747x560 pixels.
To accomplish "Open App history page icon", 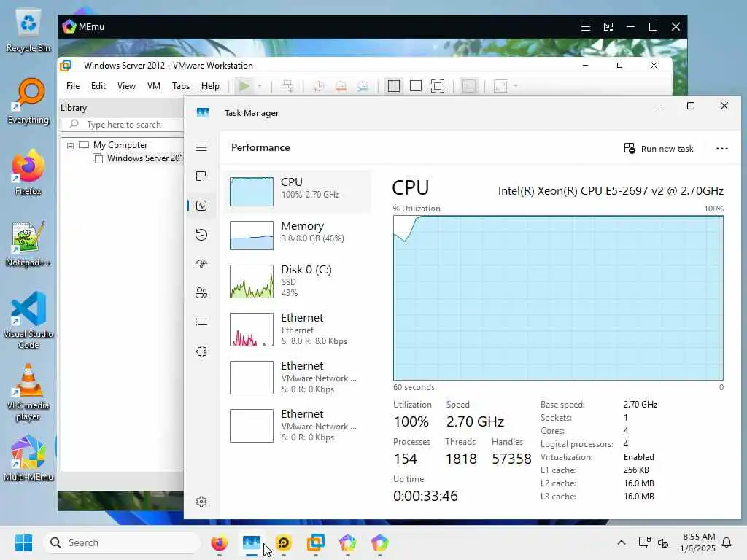I will pyautogui.click(x=201, y=235).
